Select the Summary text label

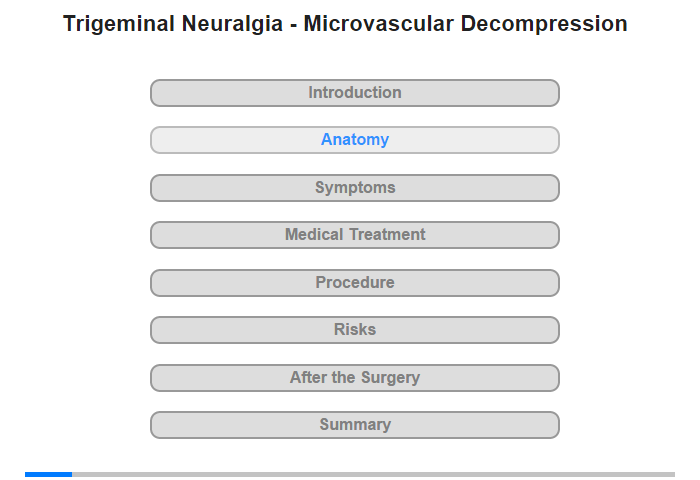coord(355,425)
